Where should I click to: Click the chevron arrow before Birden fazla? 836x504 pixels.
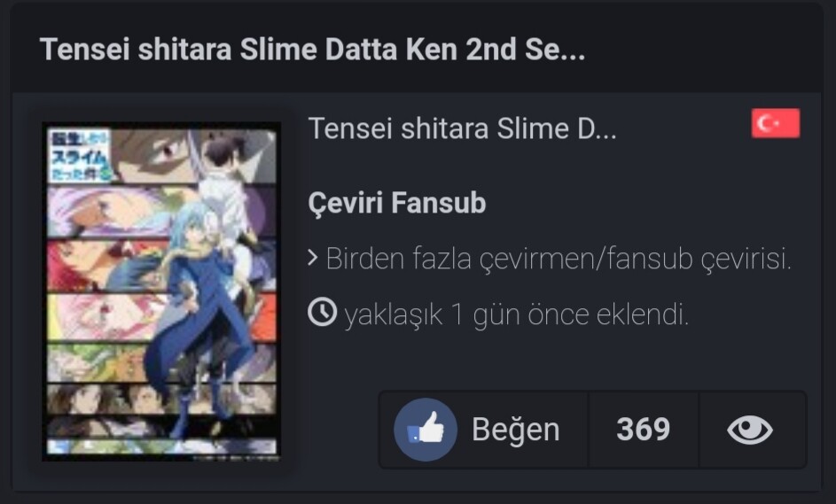coord(313,258)
